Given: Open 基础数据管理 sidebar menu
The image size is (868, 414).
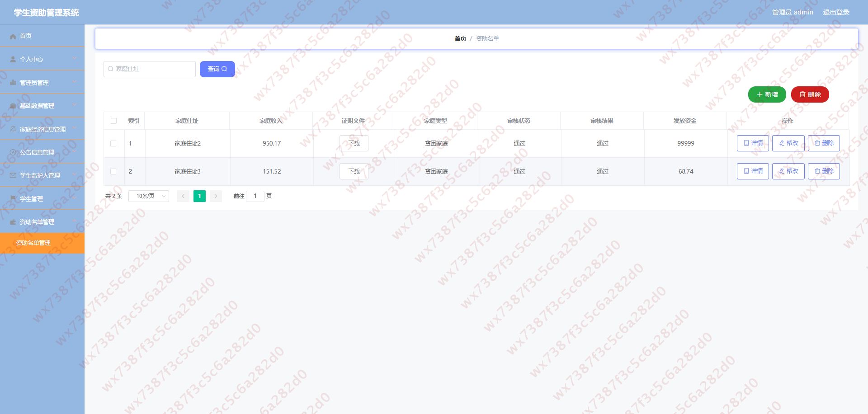Looking at the screenshot, I should coord(42,106).
